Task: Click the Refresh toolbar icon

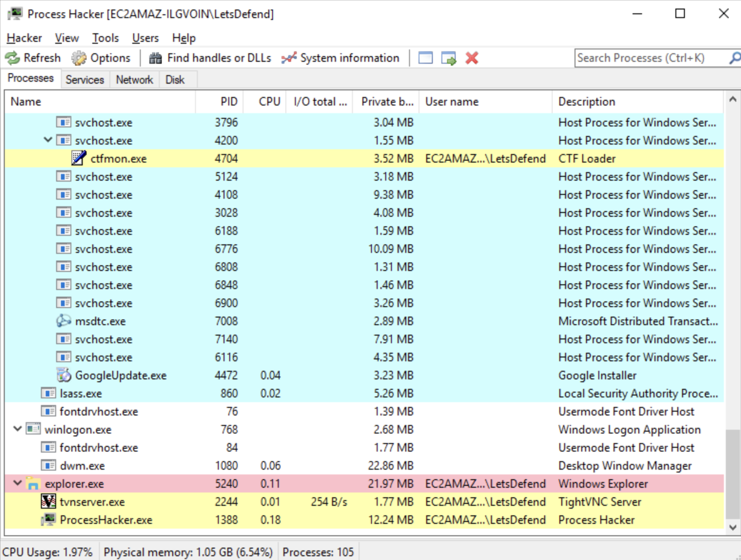Action: pyautogui.click(x=12, y=58)
